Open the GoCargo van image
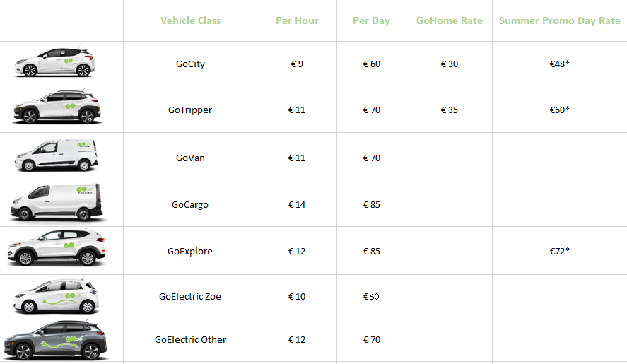The height and width of the screenshot is (364, 627). tap(57, 203)
